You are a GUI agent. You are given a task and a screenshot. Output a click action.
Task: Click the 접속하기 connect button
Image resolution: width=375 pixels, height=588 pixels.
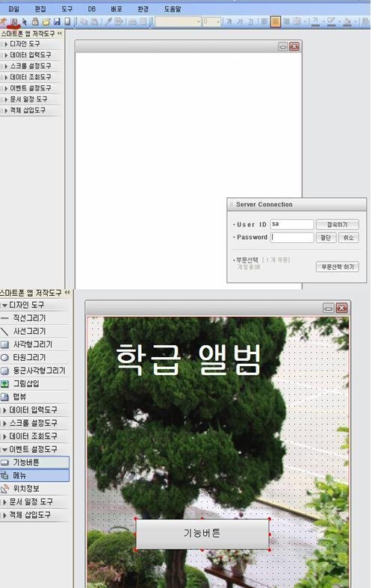point(337,224)
